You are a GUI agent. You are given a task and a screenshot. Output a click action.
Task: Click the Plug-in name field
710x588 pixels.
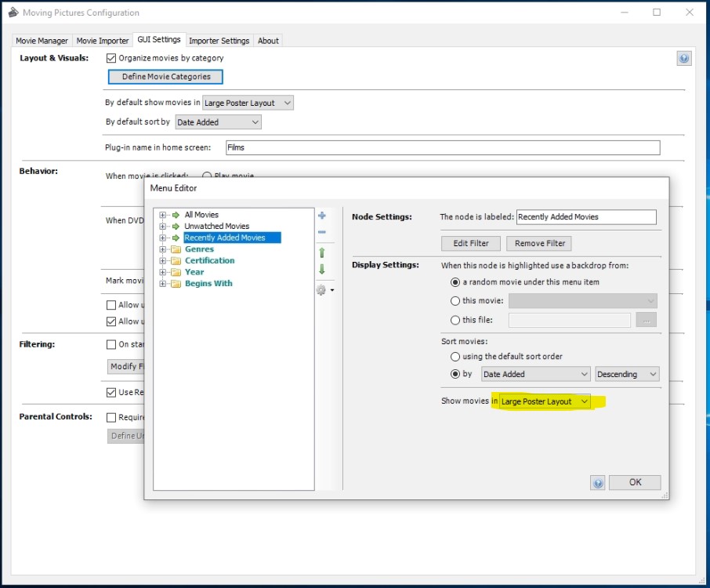pos(443,147)
